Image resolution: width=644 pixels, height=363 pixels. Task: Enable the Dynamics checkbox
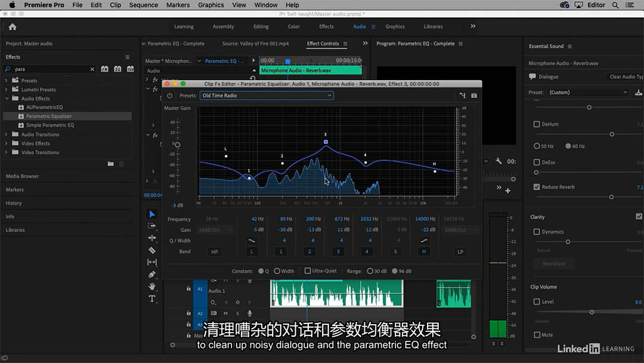(537, 232)
